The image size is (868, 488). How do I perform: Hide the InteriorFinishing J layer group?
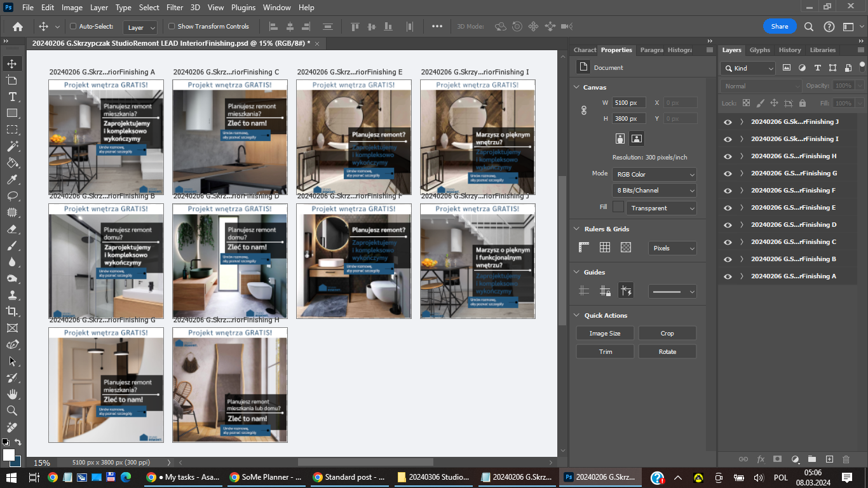point(728,122)
